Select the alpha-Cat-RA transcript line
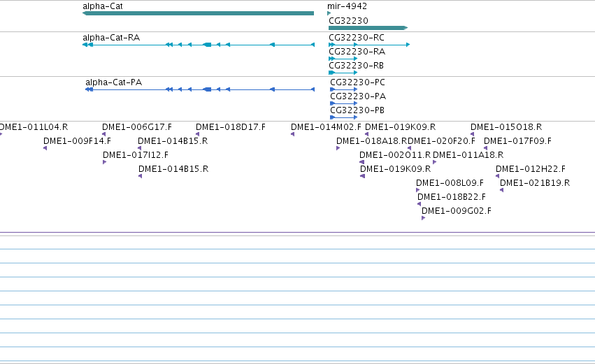The width and height of the screenshot is (595, 364). coord(199,45)
